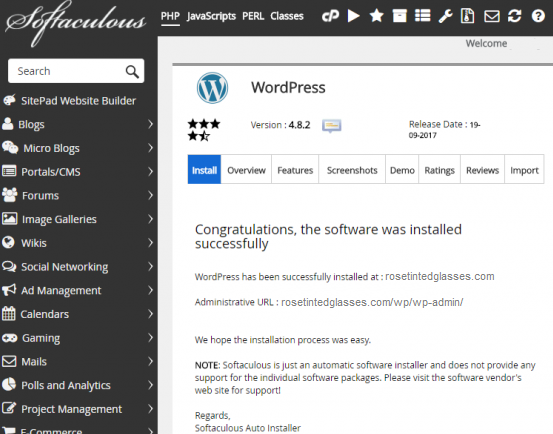The width and height of the screenshot is (553, 434).
Task: Click the WordPress logo
Action: [212, 88]
